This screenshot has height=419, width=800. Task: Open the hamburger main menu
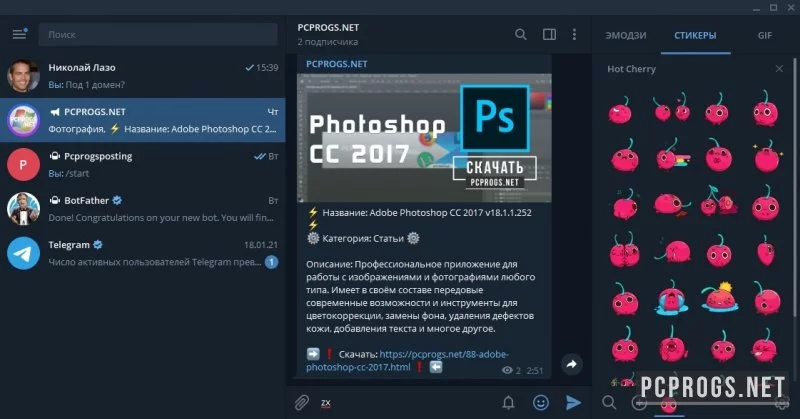[19, 34]
